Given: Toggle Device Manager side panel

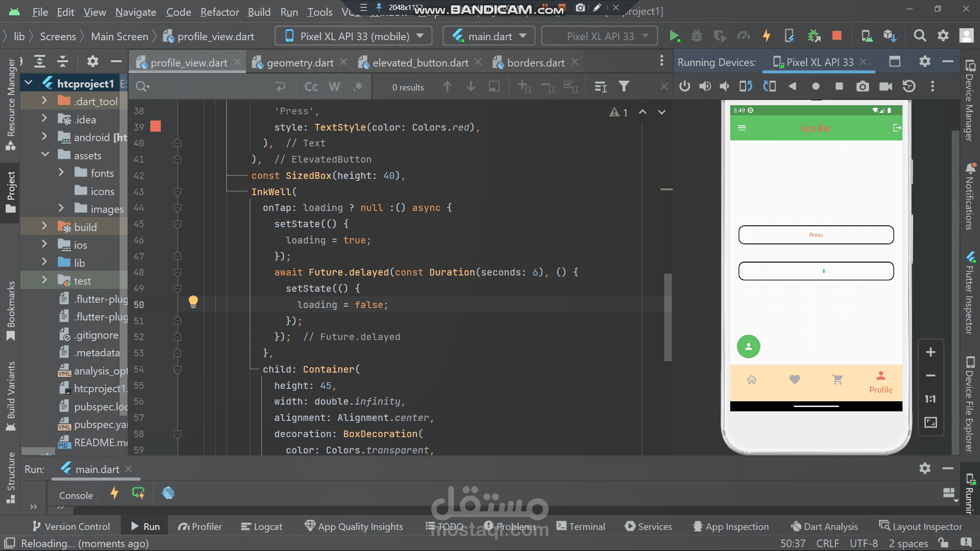Looking at the screenshot, I should click(x=970, y=100).
